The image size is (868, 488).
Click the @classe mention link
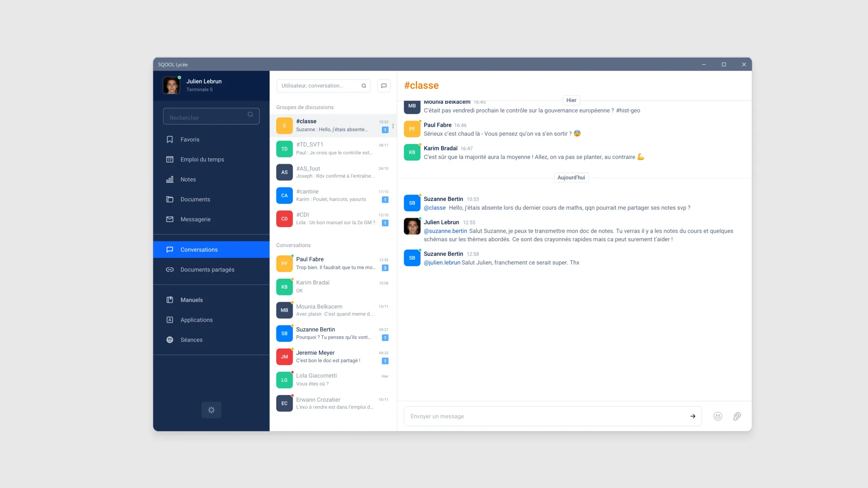pos(434,208)
